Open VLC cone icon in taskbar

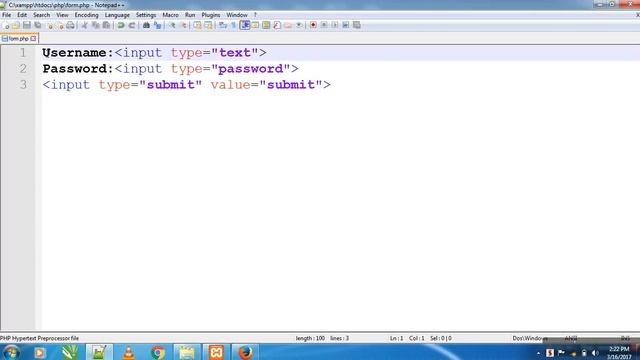tap(128, 352)
